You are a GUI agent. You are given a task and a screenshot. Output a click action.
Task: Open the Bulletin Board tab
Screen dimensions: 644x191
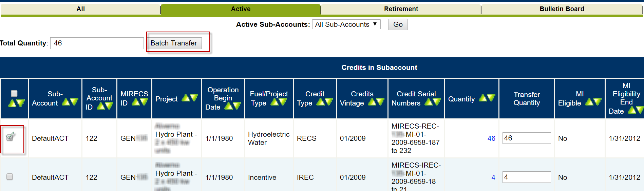tap(562, 9)
